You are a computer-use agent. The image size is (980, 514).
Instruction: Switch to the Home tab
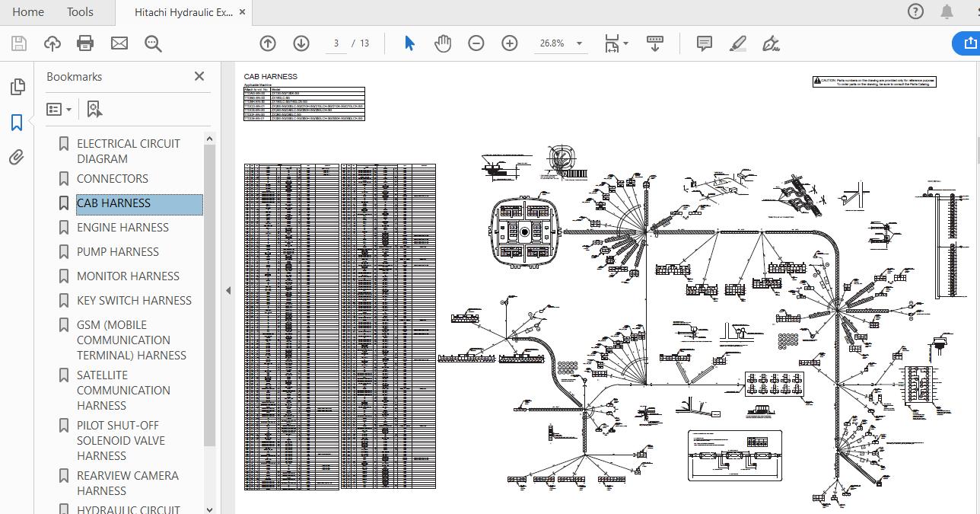(28, 11)
